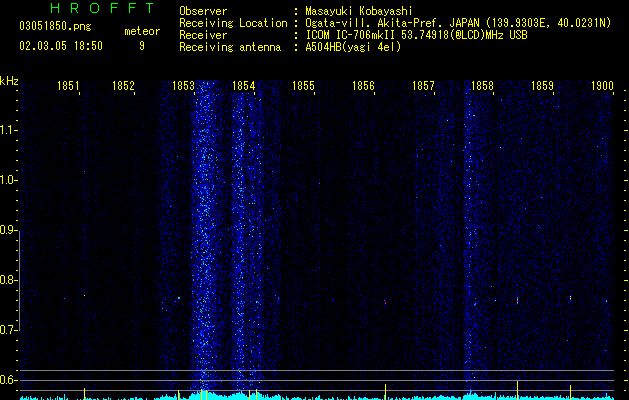This screenshot has height=400, width=629.
Task: Click the date stamp 02.03.05 18:50
Action: (61, 46)
